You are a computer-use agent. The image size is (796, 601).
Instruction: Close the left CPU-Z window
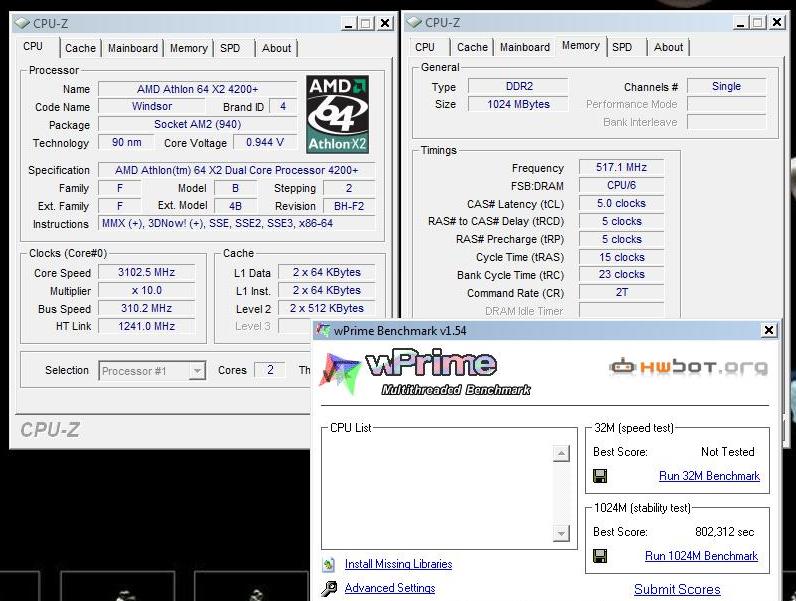pos(385,23)
